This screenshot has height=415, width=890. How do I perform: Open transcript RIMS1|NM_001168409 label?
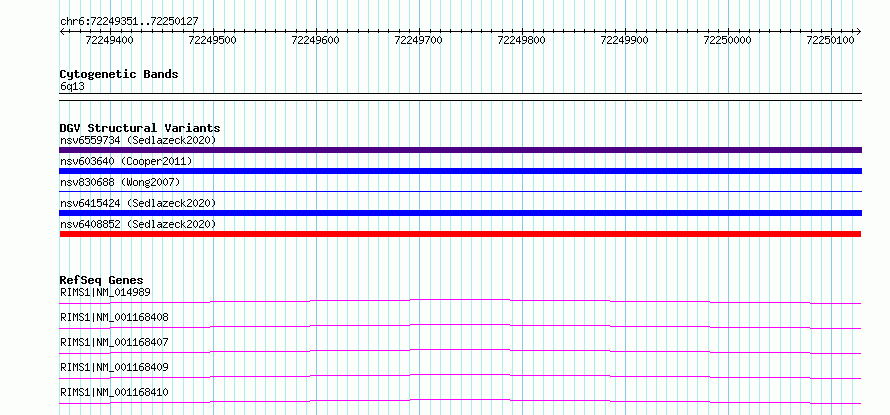pyautogui.click(x=114, y=367)
